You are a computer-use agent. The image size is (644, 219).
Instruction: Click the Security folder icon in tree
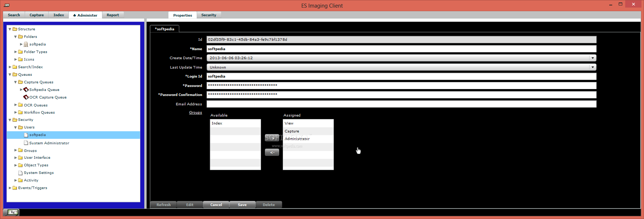(15, 119)
